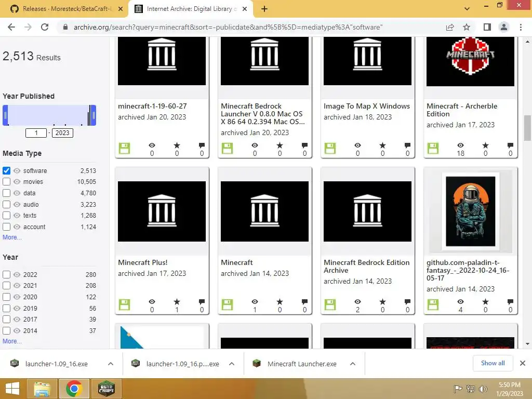Open a new browser tab
The width and height of the screenshot is (532, 399).
click(x=264, y=9)
